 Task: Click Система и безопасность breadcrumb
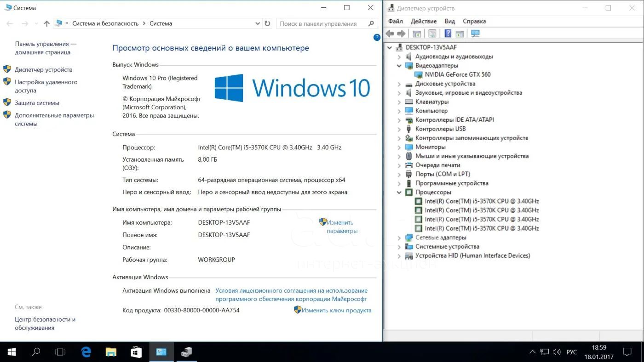(105, 23)
